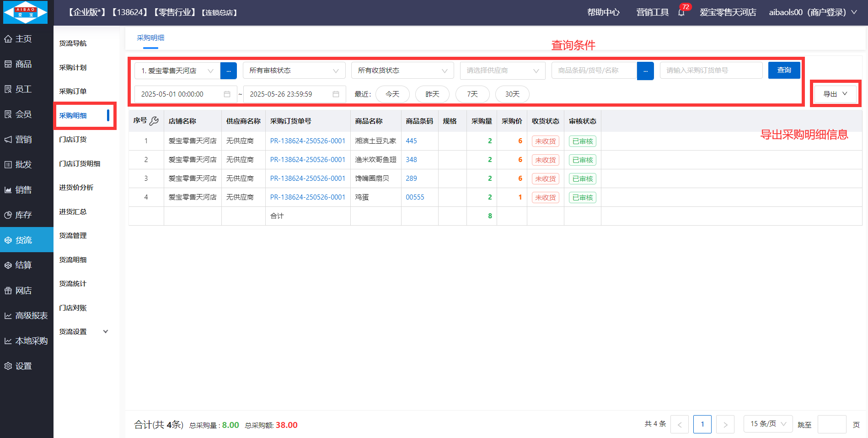Screen dimensions: 868x438
Task: Filter by 昨天 quick range
Action: (x=432, y=94)
